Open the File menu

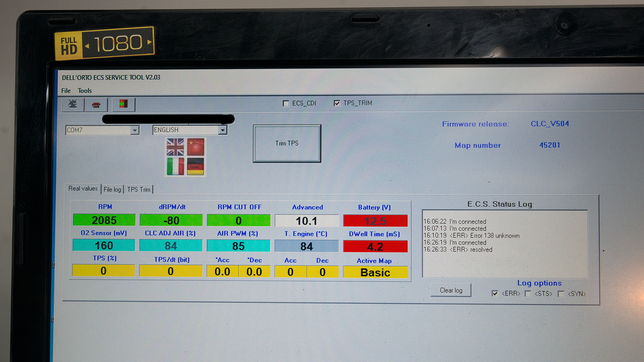(66, 91)
